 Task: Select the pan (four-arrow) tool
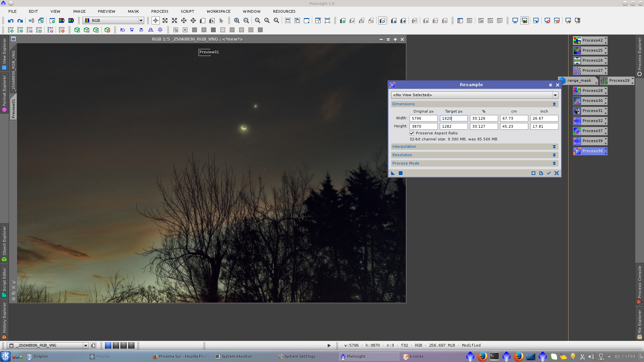193,21
